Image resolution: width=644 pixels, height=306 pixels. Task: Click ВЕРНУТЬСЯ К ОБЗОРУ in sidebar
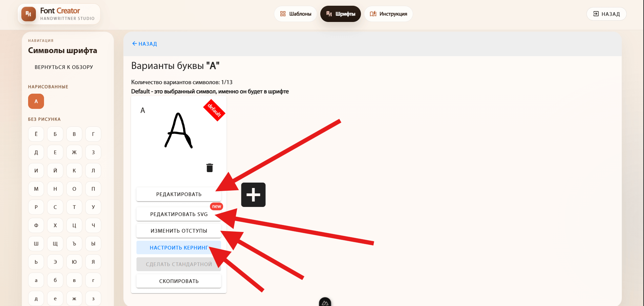(64, 67)
